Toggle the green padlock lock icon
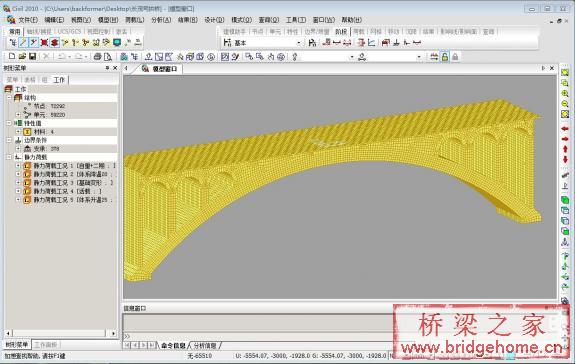Screen dimensions: 575x364 coord(445,57)
